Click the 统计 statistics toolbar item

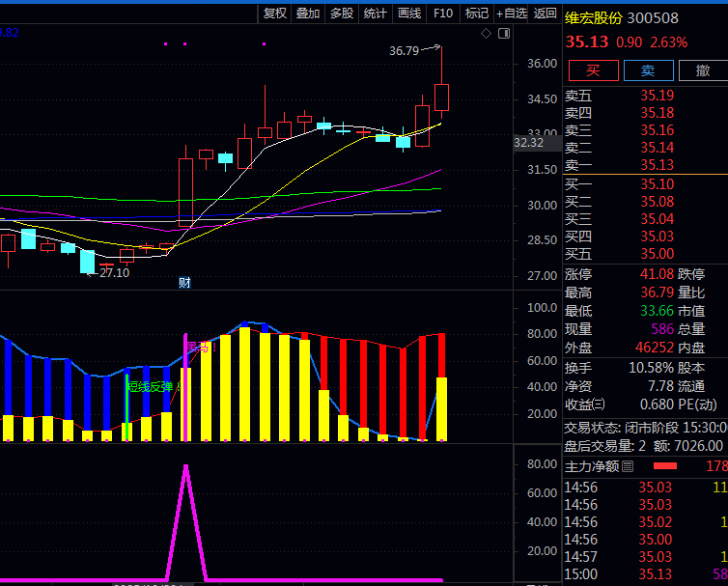376,14
